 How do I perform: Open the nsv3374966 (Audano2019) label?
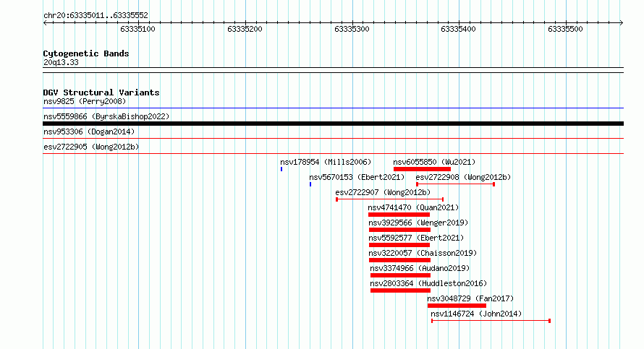pos(420,268)
